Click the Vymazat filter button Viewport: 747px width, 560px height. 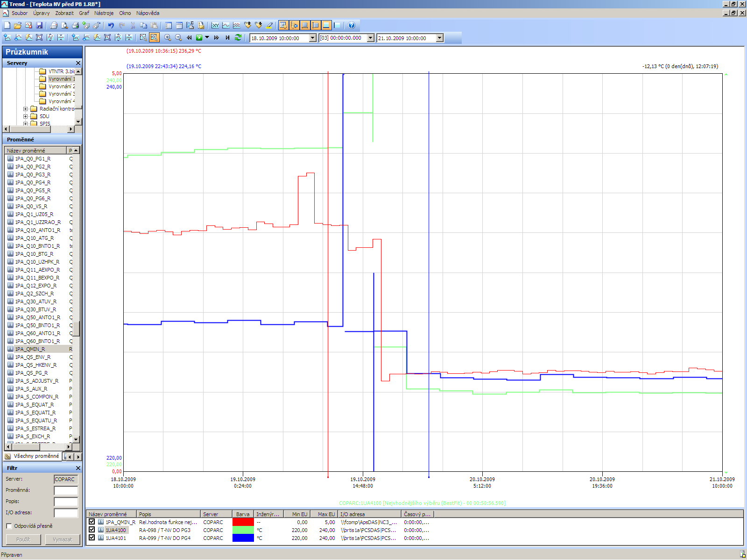(62, 539)
